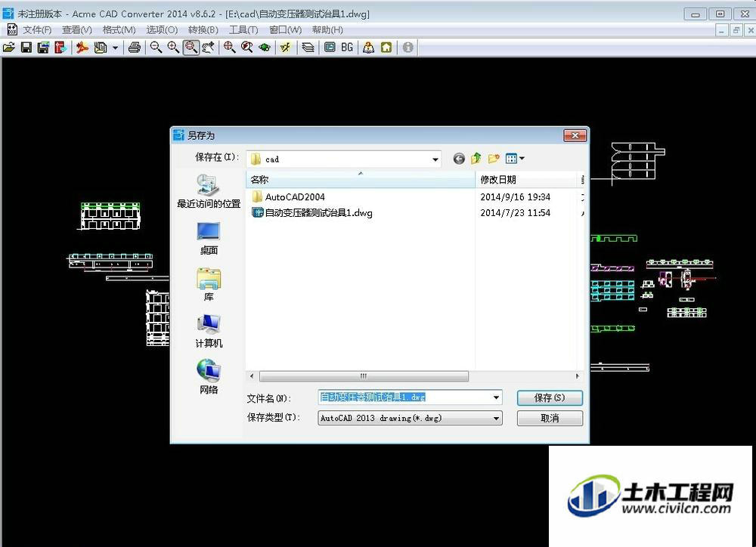Click the horizontal scrollbar thumb in the file list
Screen dimensions: 756x547
364,376
